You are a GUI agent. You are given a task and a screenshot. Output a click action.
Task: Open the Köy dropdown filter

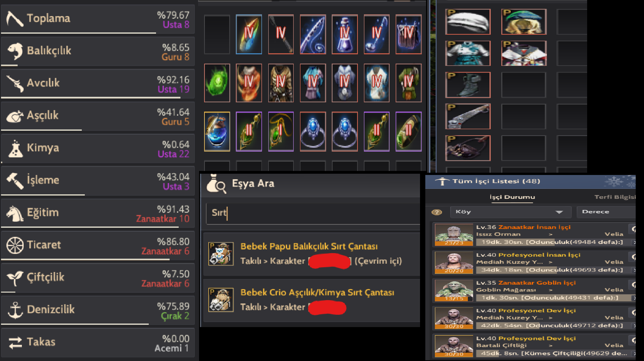[511, 212]
